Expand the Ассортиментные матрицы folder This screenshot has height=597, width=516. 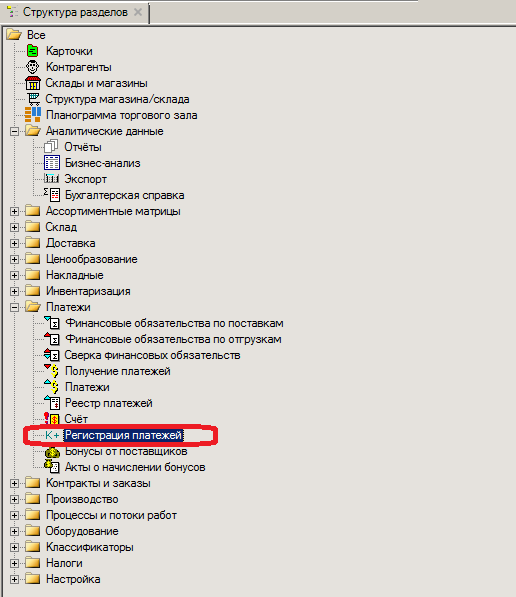tap(14, 211)
